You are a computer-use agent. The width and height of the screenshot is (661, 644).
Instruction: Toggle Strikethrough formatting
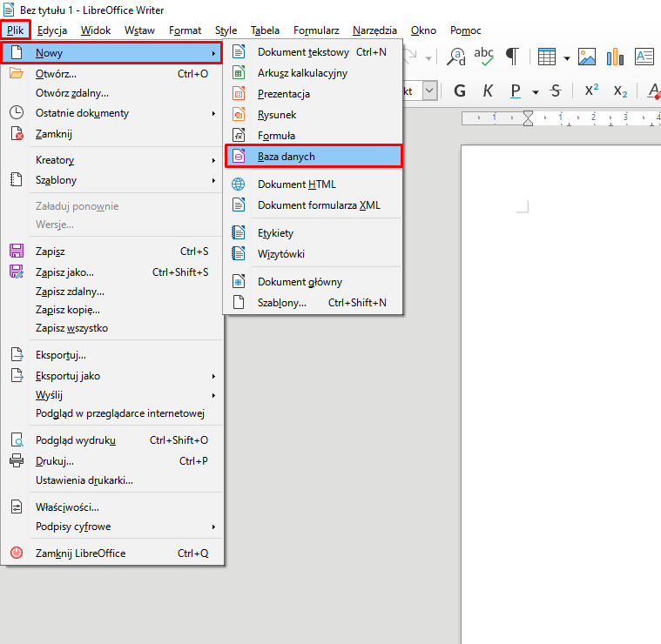point(556,91)
